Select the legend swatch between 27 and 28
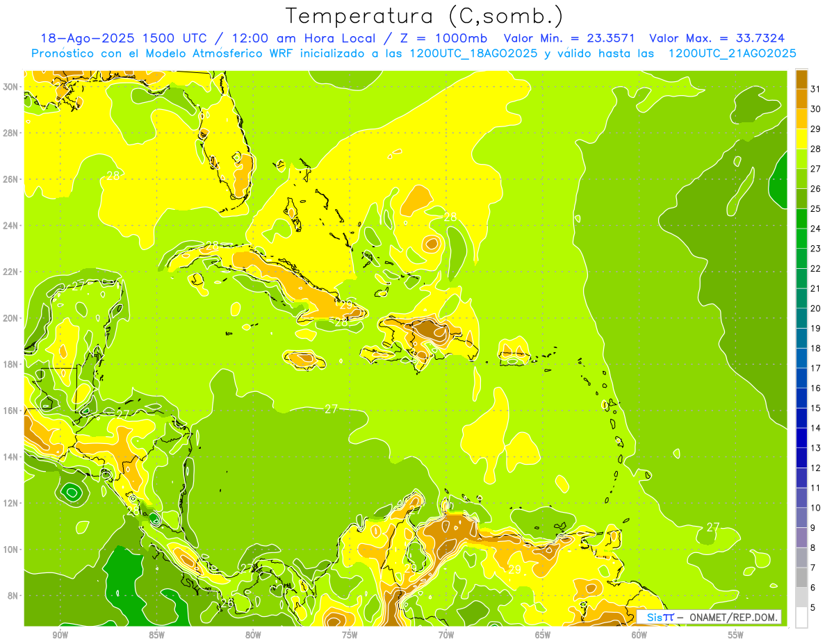This screenshot has height=644, width=834. pyautogui.click(x=801, y=158)
